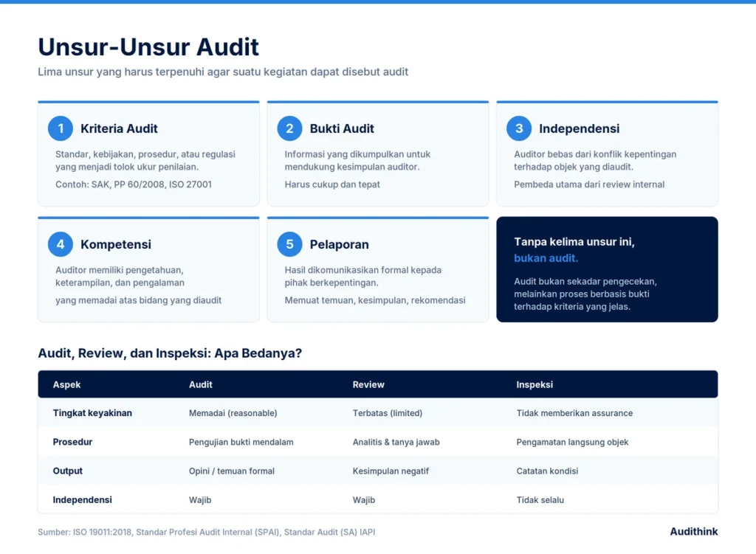Click the cell Tidak memberikan assurance
Image resolution: width=756 pixels, height=554 pixels.
coord(574,413)
